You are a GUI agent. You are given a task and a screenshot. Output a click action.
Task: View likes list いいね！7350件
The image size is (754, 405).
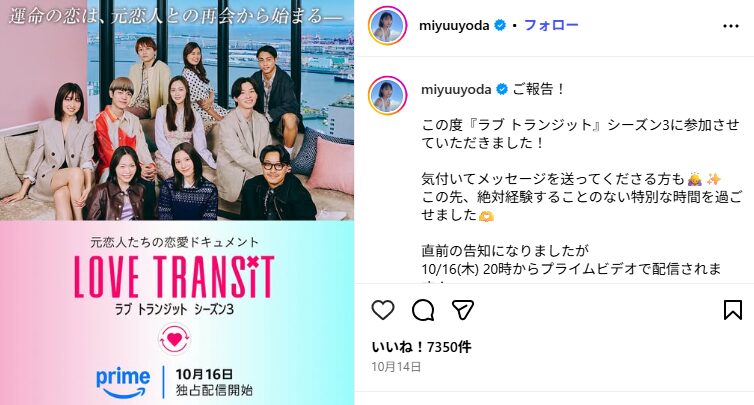coord(421,347)
